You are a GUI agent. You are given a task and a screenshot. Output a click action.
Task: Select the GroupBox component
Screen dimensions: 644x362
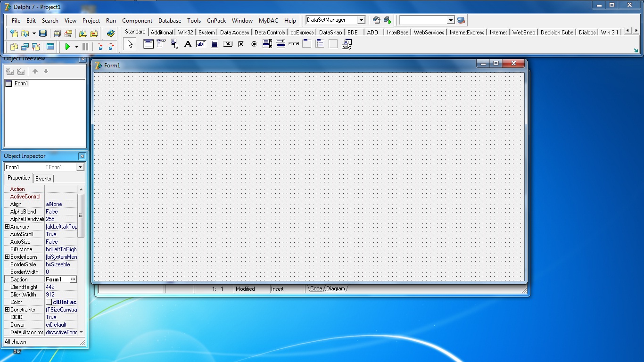(x=307, y=44)
